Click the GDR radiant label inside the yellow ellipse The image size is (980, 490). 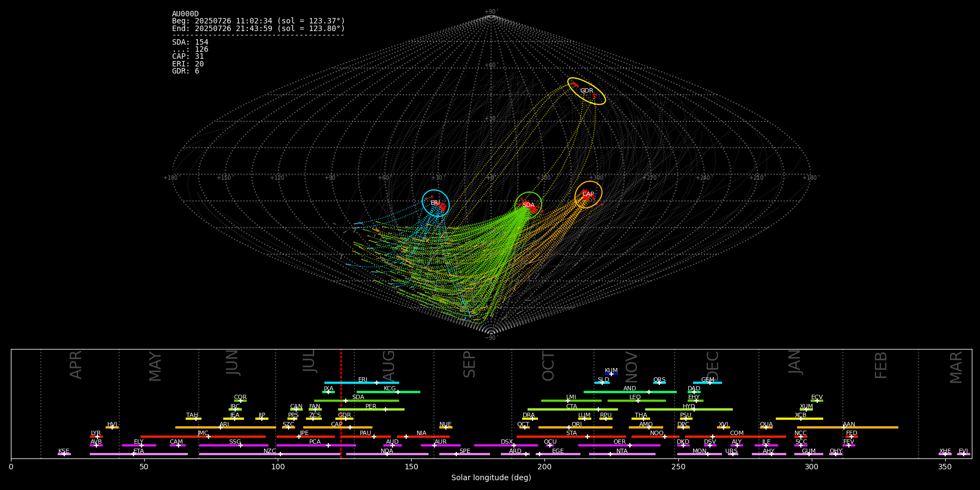click(x=586, y=91)
